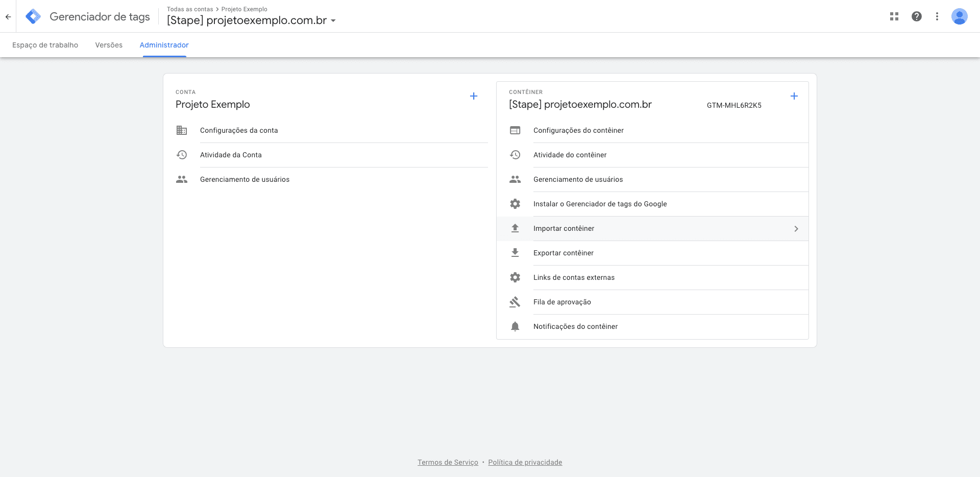Click the gear icon beside Instalar o Gerenciador

[515, 204]
